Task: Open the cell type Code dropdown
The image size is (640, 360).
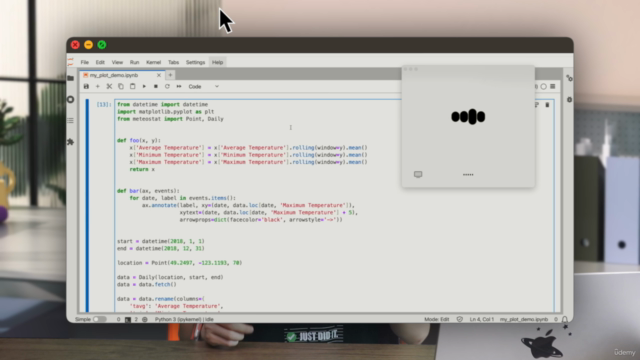Action: tap(203, 87)
